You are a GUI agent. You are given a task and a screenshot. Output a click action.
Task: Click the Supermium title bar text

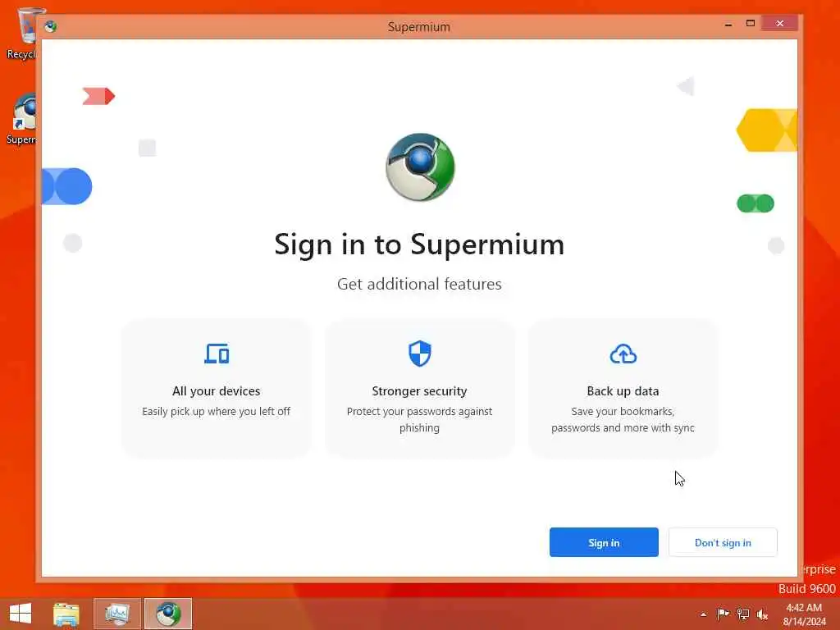pos(419,27)
